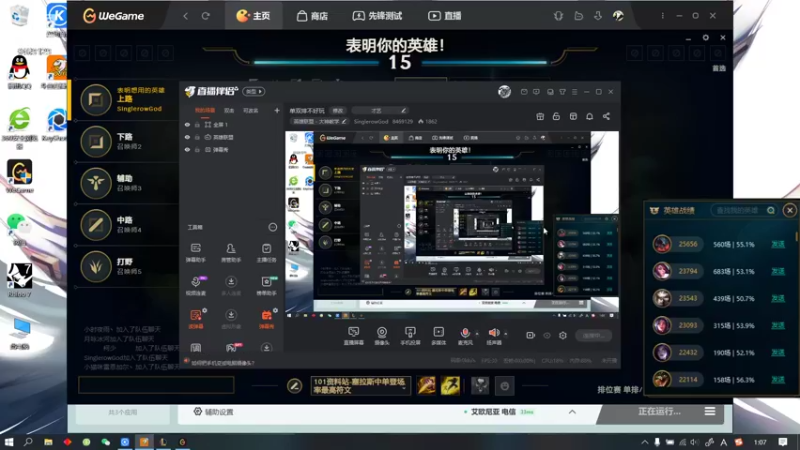
Task: Open the 视频连麦 tool
Action: [x=195, y=286]
